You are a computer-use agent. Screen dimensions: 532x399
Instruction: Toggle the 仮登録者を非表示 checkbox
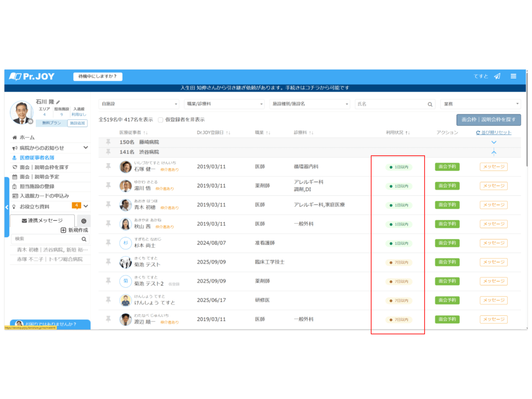pos(161,119)
